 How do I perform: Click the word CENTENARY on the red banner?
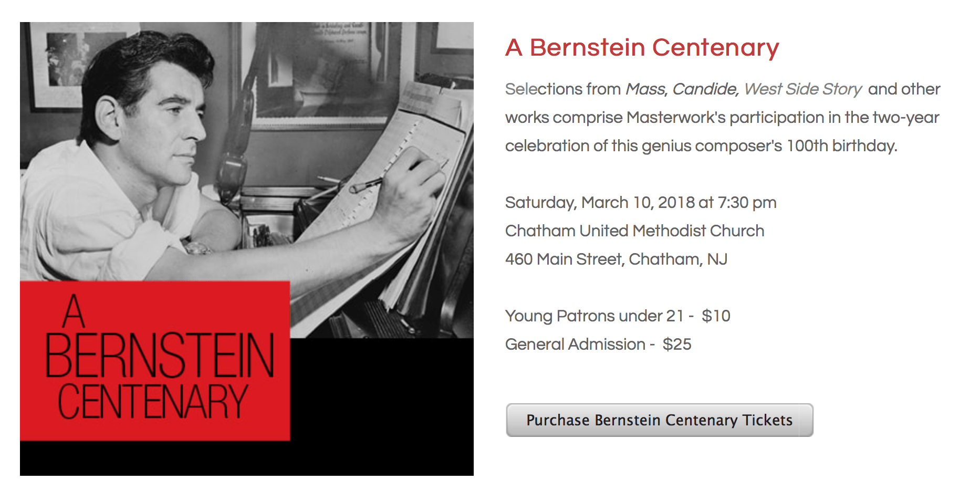point(152,402)
